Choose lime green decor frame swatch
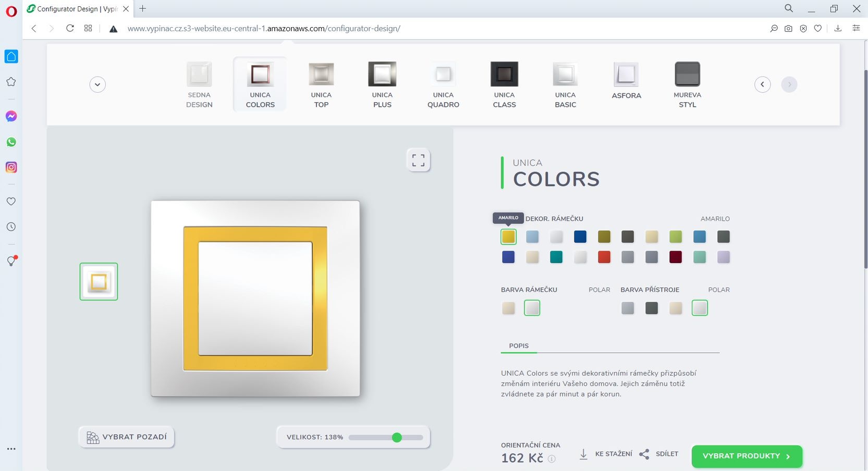The height and width of the screenshot is (471, 868). (676, 237)
